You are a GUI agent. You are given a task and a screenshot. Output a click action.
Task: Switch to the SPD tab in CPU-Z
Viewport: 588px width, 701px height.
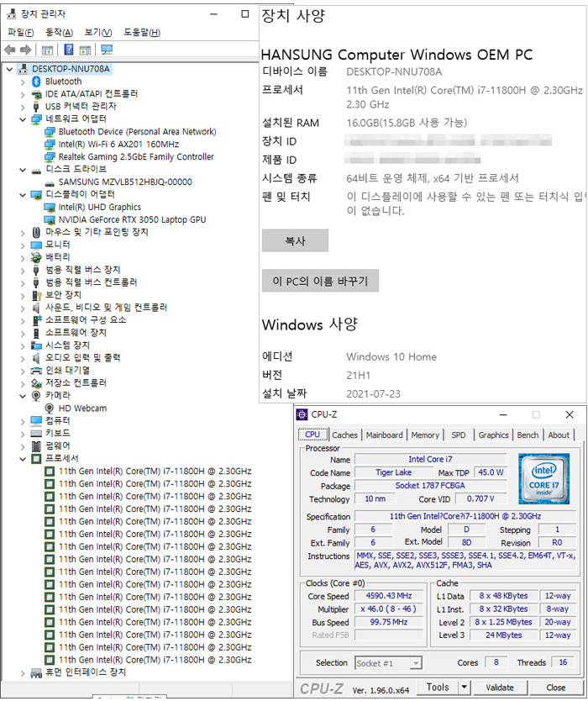(x=459, y=435)
